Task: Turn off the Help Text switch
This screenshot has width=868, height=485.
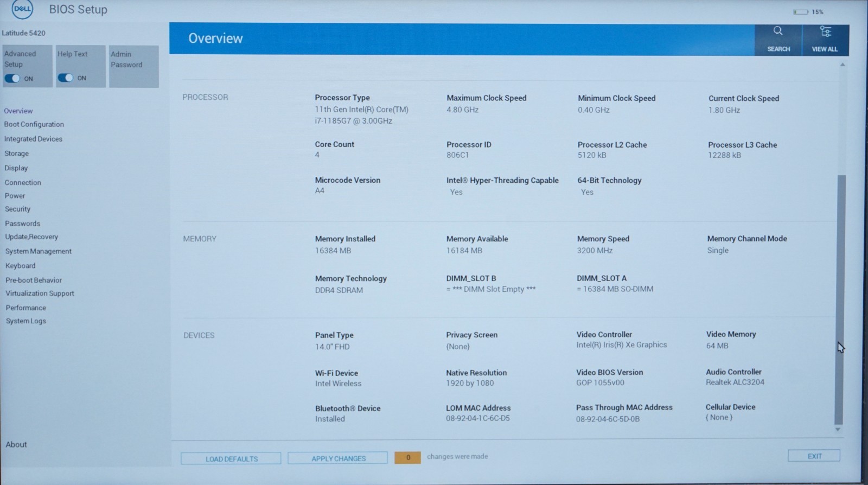Action: (x=65, y=78)
